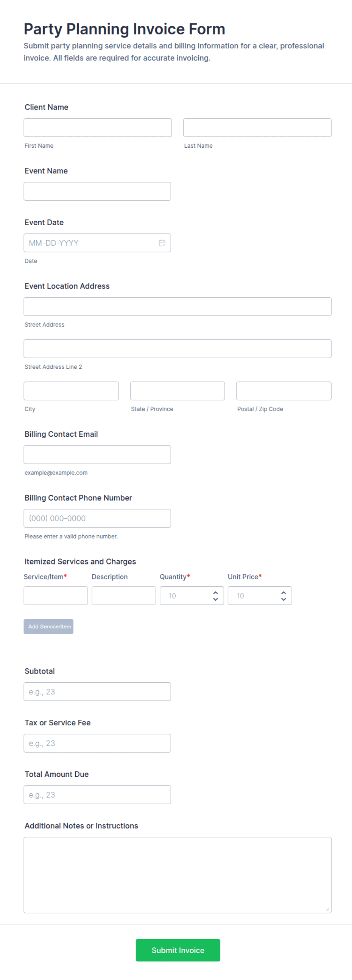Select the Postal / Zip Code field
Viewport: 352px width, 980px height.
(284, 391)
